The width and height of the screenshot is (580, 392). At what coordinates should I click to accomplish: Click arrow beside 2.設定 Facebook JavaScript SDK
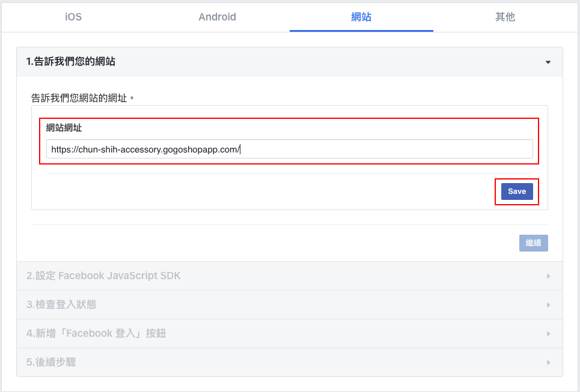click(548, 276)
